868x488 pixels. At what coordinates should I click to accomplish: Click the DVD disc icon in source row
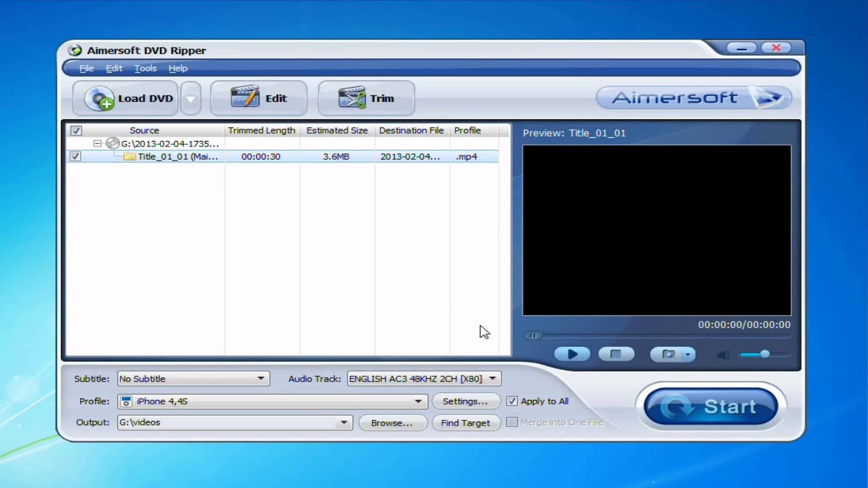click(112, 144)
